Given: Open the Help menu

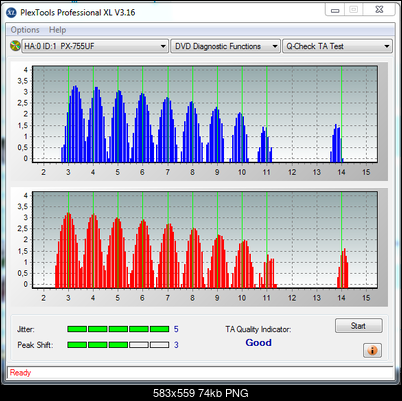Looking at the screenshot, I should tap(57, 30).
